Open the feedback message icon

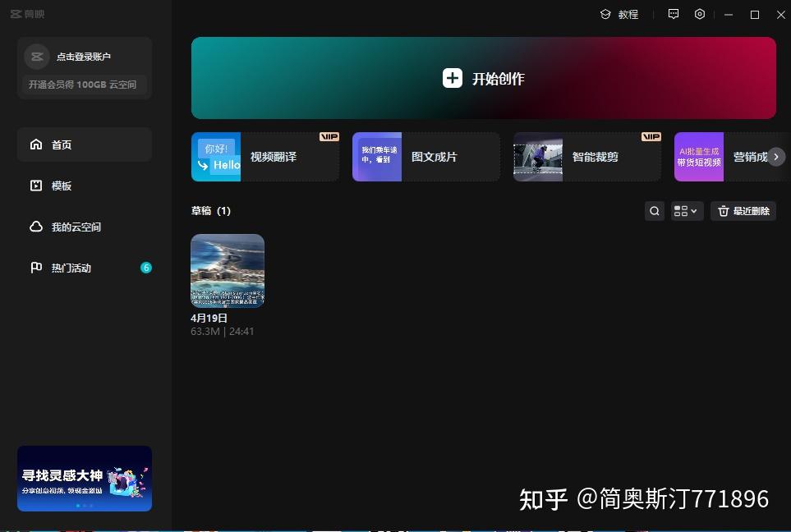point(673,14)
